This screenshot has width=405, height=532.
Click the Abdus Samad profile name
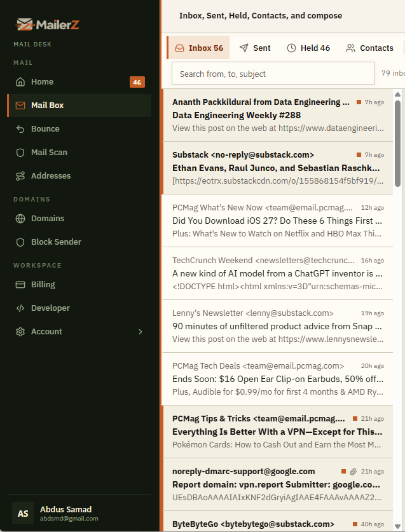(x=66, y=510)
